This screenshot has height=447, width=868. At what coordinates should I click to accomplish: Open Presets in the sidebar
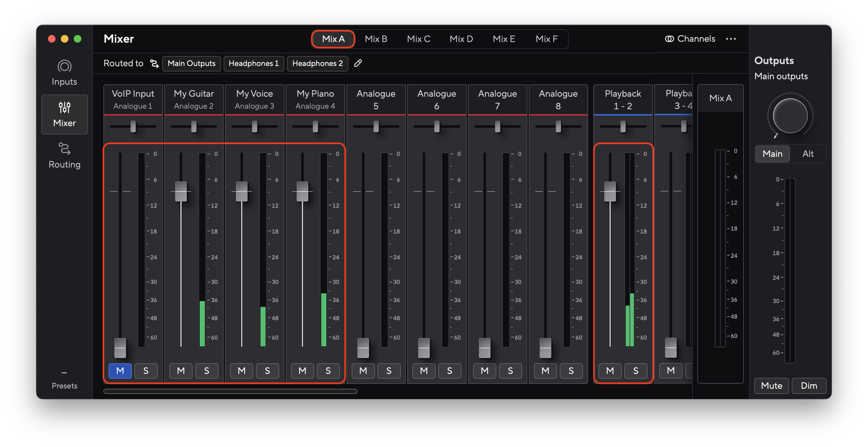[x=64, y=381]
